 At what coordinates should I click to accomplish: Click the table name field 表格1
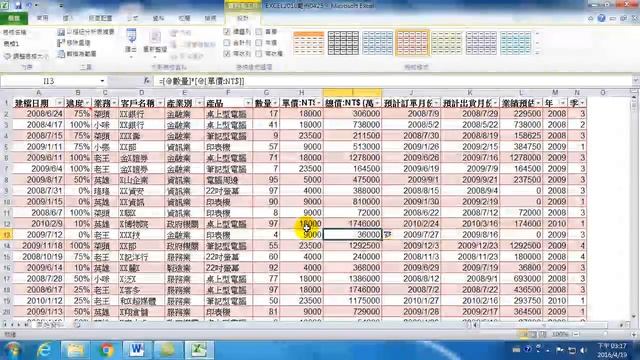click(x=27, y=43)
